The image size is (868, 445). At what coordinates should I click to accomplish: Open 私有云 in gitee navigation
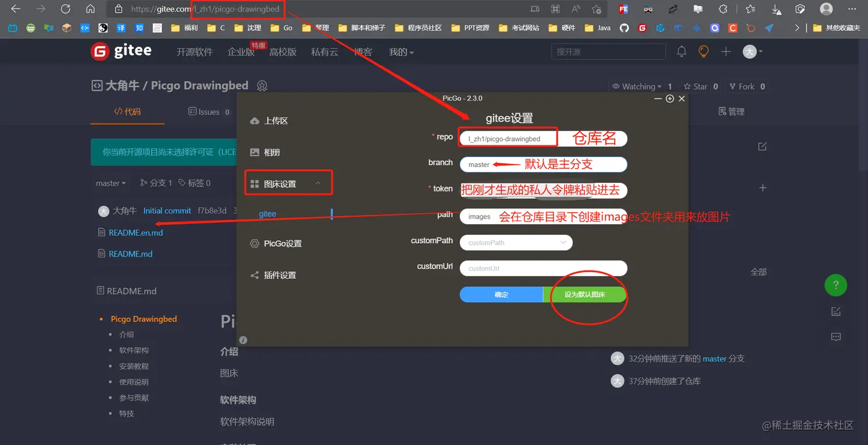(x=324, y=52)
